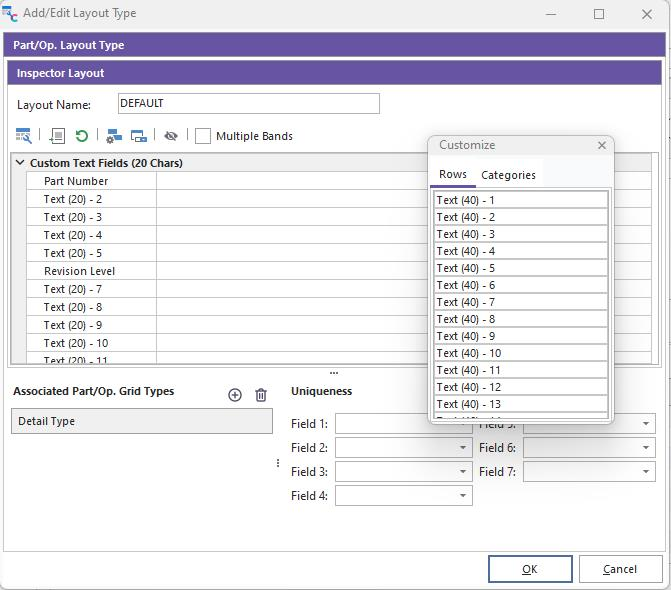Screen dimensions: 671x590
Task: Click the search grid icon in toolbar
Action: 24,136
